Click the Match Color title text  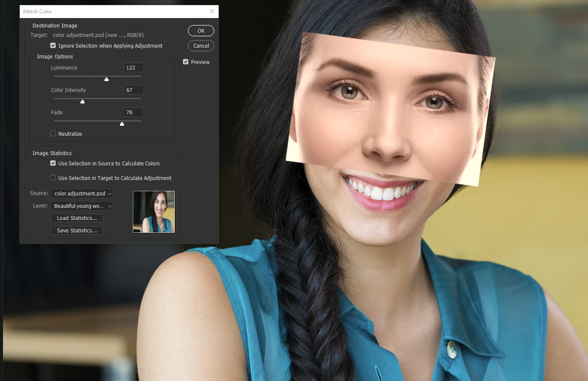[x=37, y=12]
